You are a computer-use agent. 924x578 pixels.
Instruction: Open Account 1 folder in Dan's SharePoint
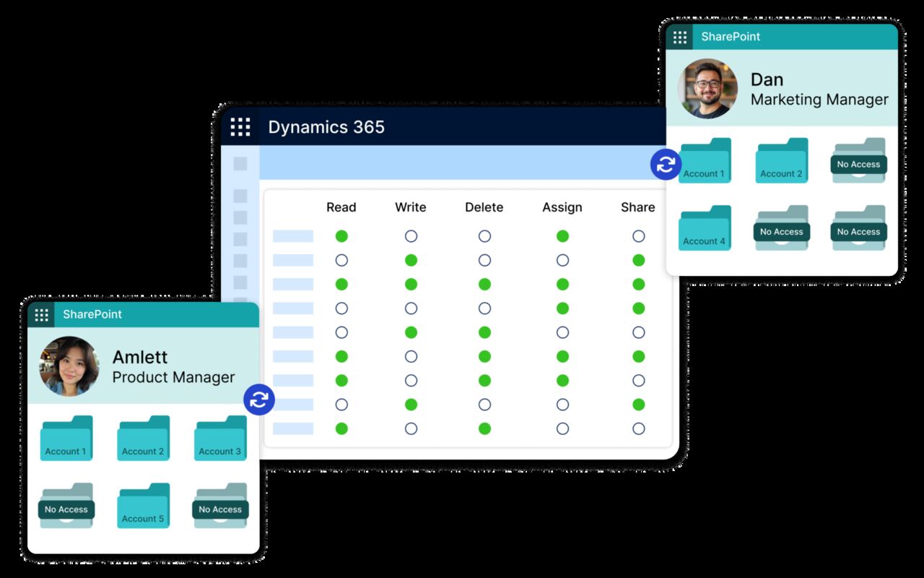[705, 160]
